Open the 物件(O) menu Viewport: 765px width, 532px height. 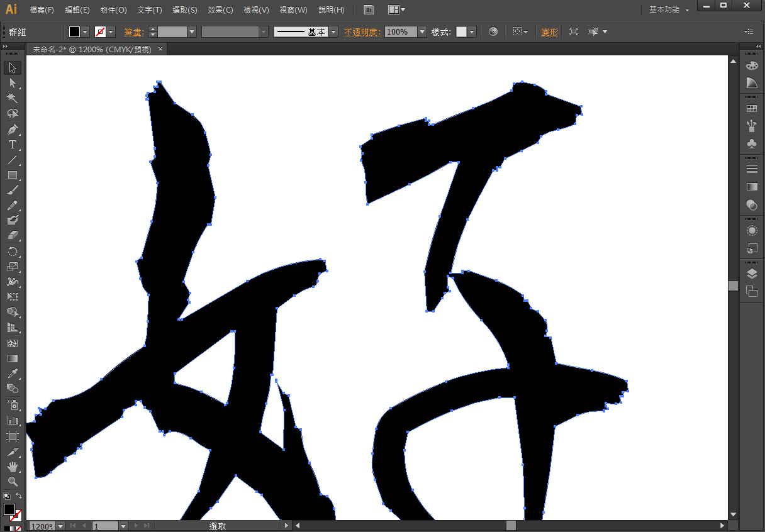(x=113, y=10)
